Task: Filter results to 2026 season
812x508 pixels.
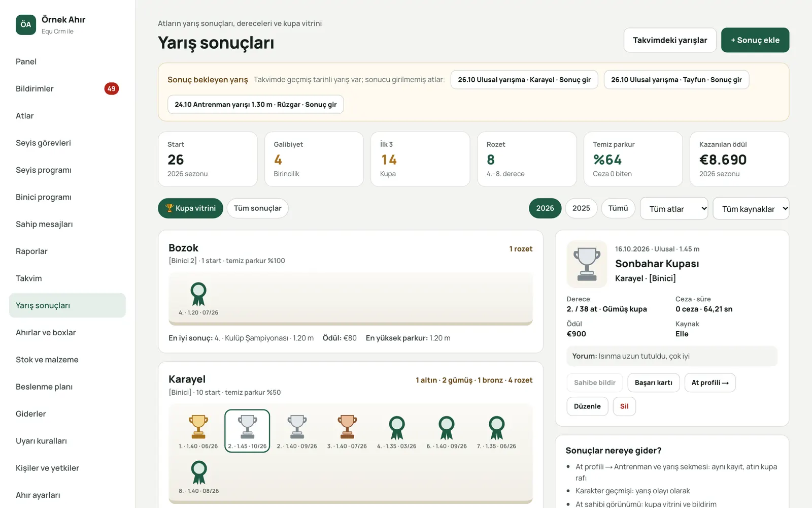Action: pyautogui.click(x=545, y=208)
